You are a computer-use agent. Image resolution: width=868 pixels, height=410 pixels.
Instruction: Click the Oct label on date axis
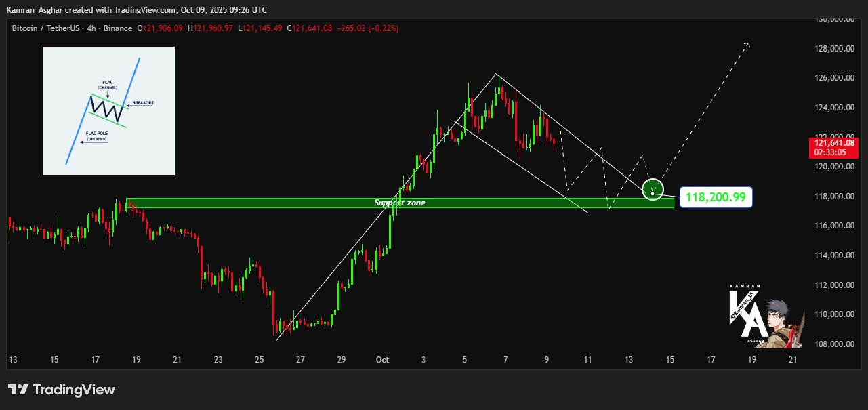pos(381,359)
